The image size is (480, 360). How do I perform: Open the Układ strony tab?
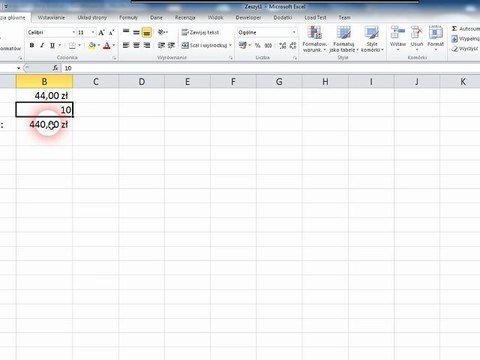point(92,18)
